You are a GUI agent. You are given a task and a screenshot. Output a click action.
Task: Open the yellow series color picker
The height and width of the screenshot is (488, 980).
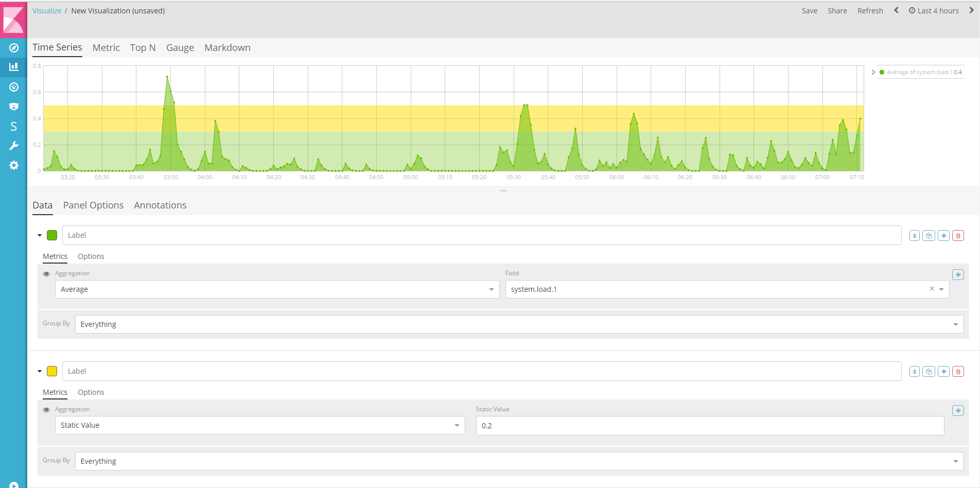pos(52,371)
